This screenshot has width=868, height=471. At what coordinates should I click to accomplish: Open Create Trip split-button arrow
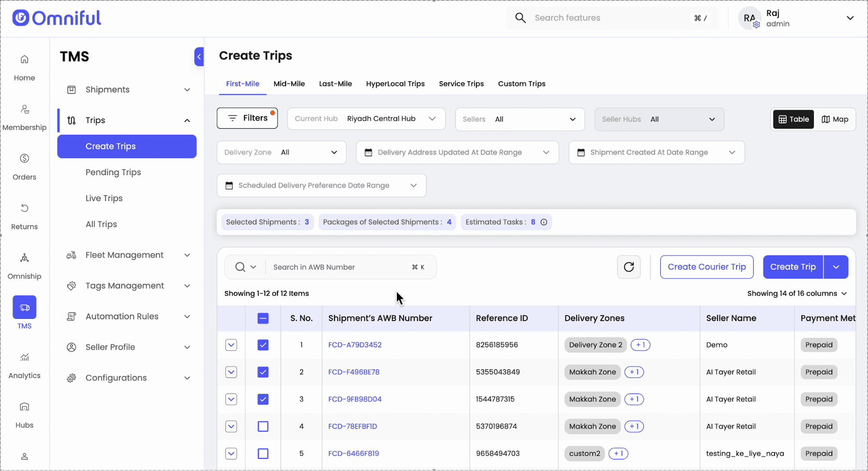pyautogui.click(x=836, y=267)
